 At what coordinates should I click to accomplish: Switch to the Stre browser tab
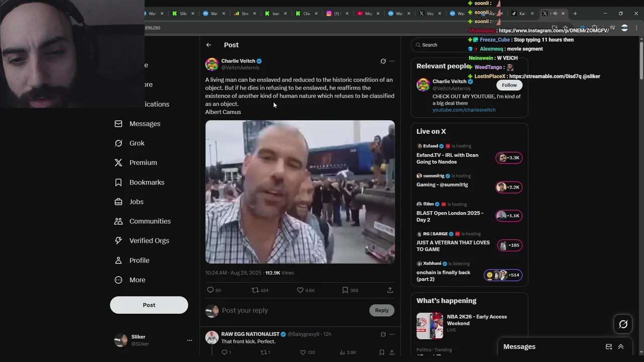(x=245, y=14)
